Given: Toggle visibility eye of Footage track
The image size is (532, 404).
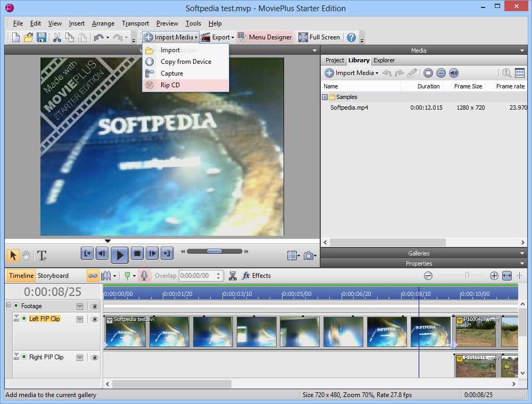Looking at the screenshot, I should [95, 307].
